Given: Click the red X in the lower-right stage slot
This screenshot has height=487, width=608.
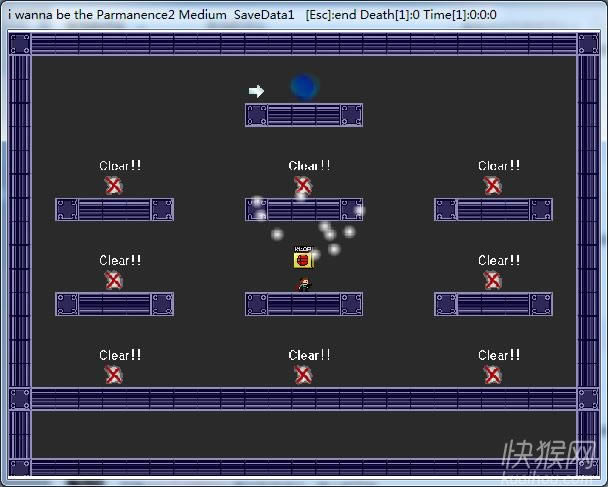Looking at the screenshot, I should [492, 374].
